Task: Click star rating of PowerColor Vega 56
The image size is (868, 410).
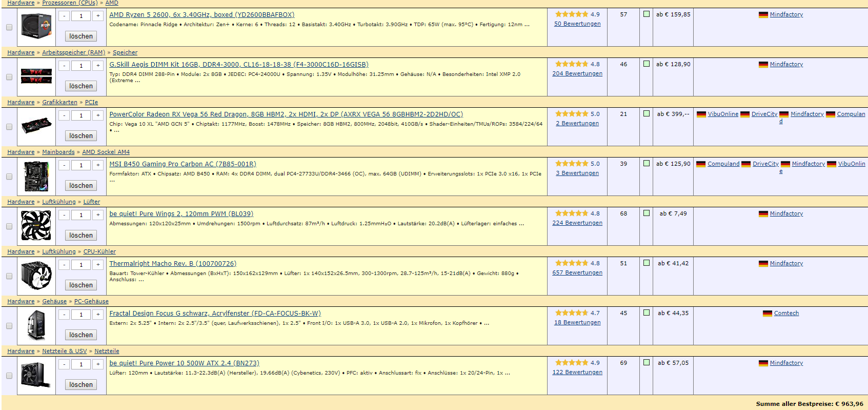Action: pyautogui.click(x=572, y=113)
